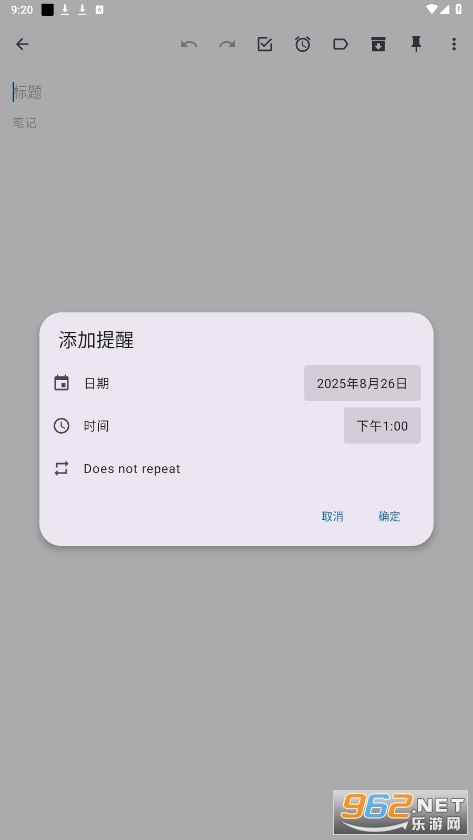Archive the note with the archive icon
Viewport: 473px width, 840px height.
[x=378, y=44]
